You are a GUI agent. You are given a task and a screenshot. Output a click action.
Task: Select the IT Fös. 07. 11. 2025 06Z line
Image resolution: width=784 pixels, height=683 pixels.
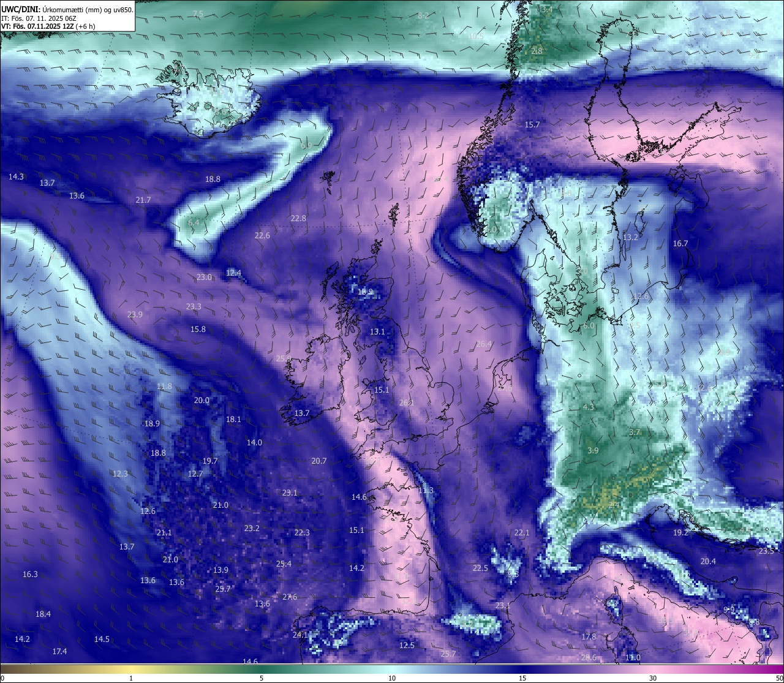(x=39, y=18)
